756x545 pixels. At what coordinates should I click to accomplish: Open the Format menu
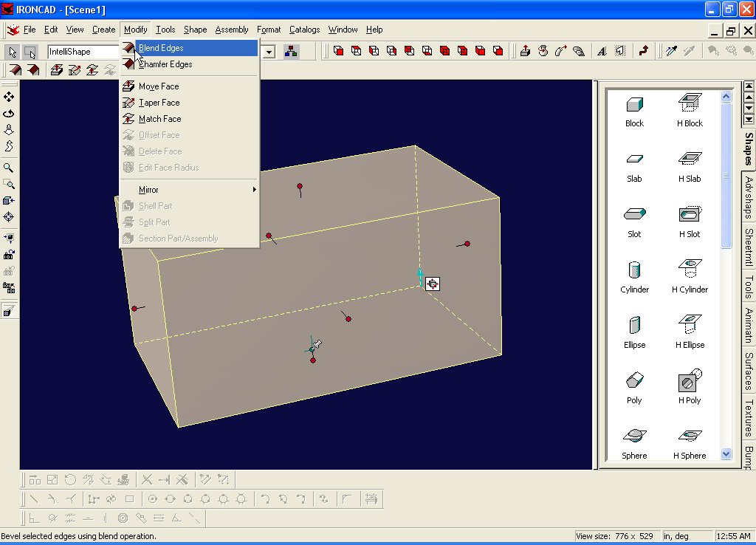coord(269,30)
